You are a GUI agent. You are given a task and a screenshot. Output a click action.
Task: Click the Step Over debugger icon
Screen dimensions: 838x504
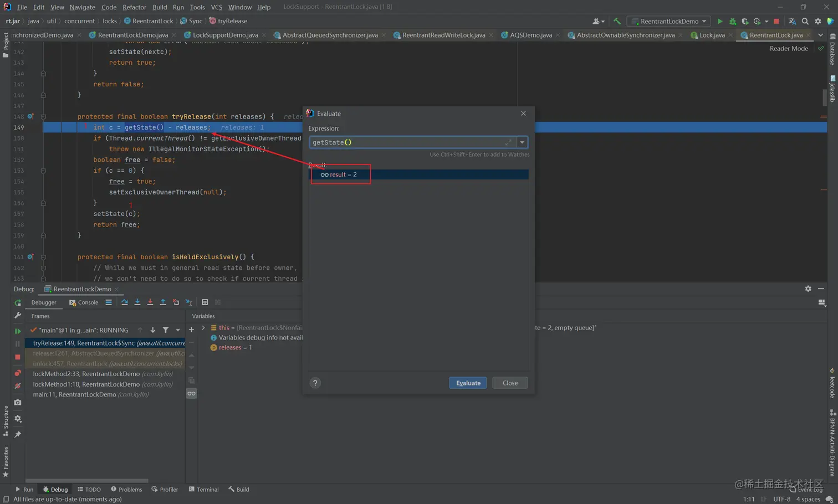click(124, 302)
